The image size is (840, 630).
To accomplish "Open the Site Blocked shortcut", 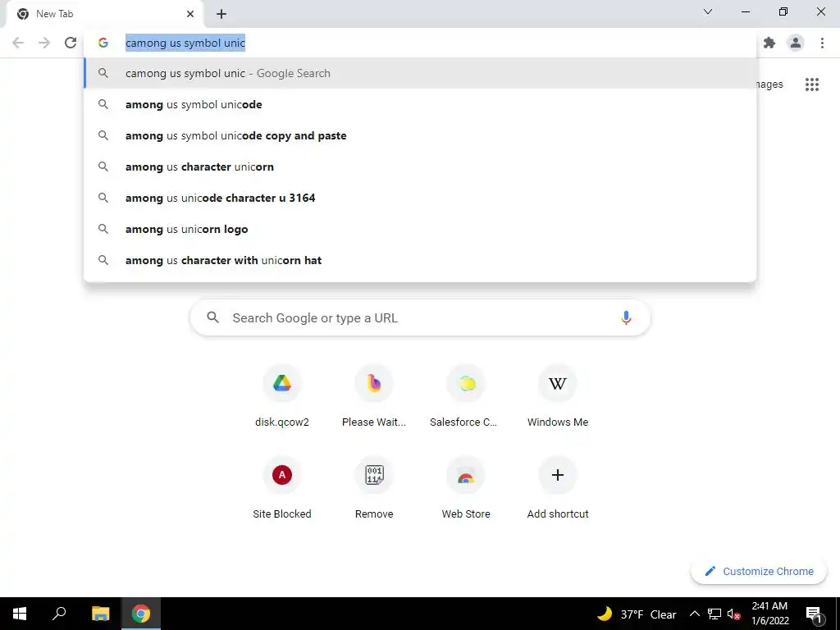I will 282,488.
